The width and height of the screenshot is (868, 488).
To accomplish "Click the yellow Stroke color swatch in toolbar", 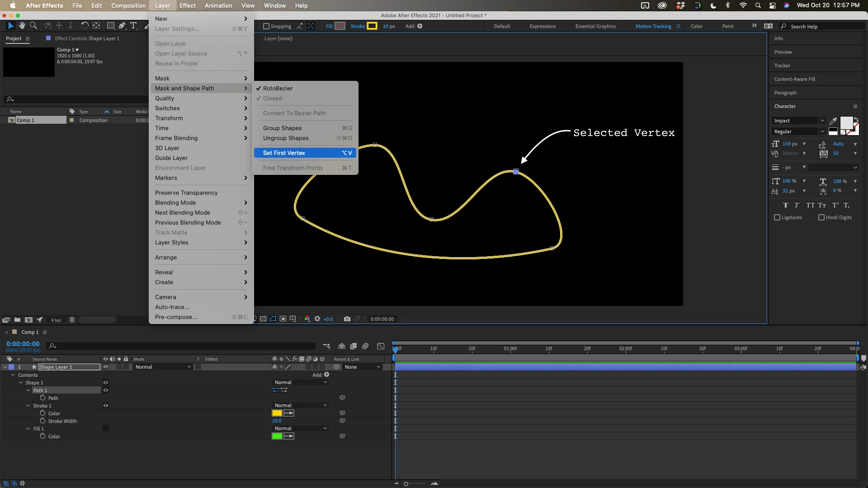I will [372, 26].
